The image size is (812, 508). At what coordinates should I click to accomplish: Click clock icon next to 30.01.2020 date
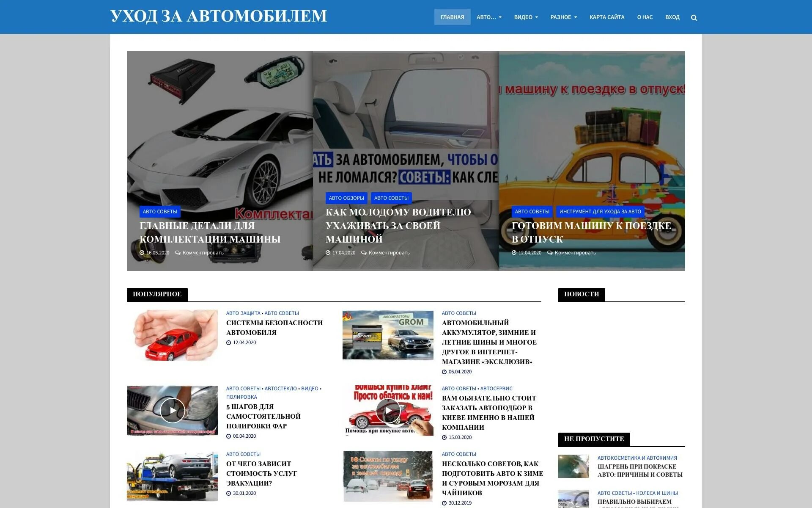[228, 493]
